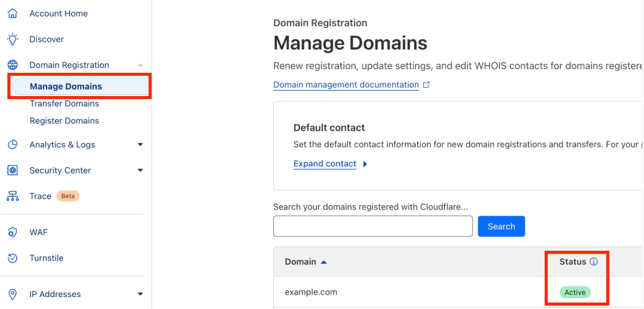Screen dimensions: 644x309
Task: Open Transfer Domains in the sidebar
Action: pos(64,104)
